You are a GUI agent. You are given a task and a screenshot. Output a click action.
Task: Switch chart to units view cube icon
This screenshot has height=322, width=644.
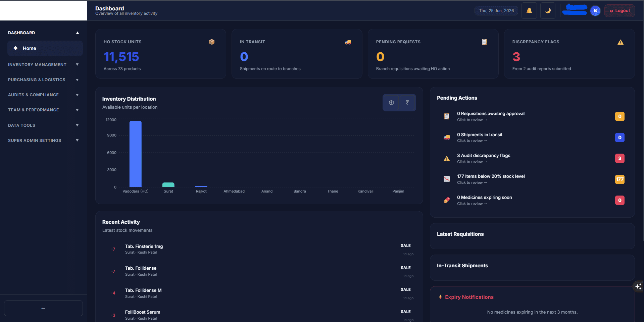pos(391,103)
